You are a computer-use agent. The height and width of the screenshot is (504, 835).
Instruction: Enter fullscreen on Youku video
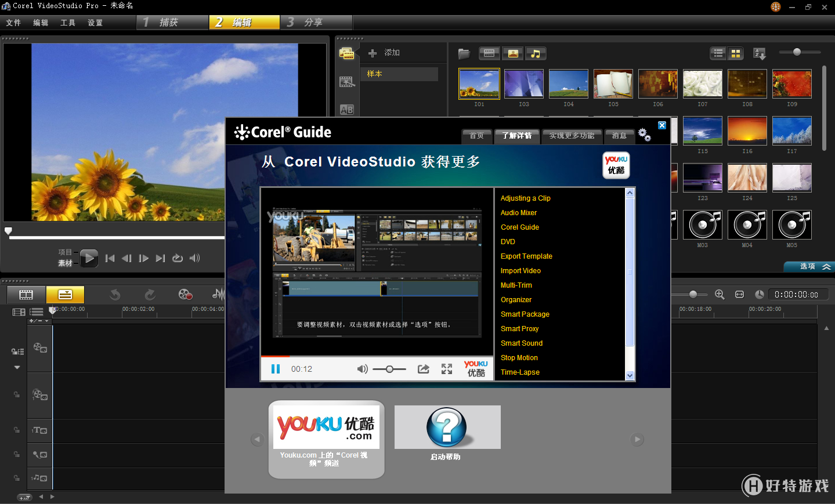(447, 369)
